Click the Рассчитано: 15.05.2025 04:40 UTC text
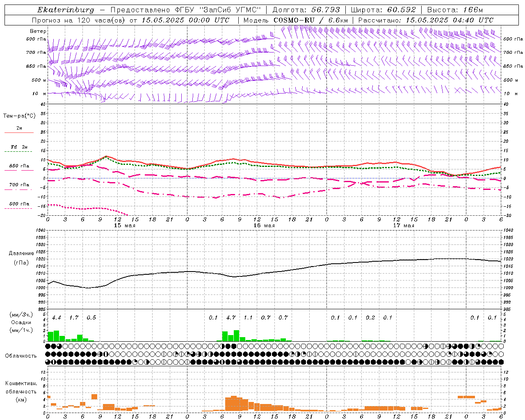The height and width of the screenshot is (420, 525). pos(426,20)
